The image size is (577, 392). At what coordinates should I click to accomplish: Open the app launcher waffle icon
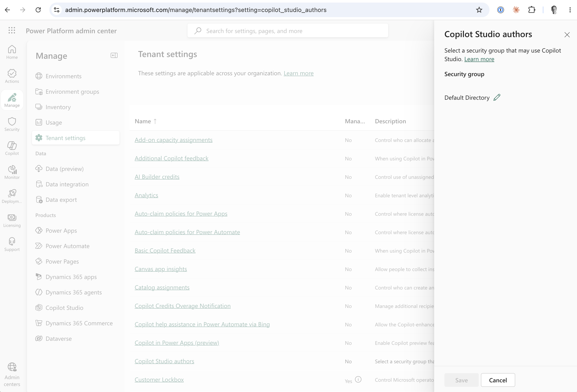tap(12, 30)
